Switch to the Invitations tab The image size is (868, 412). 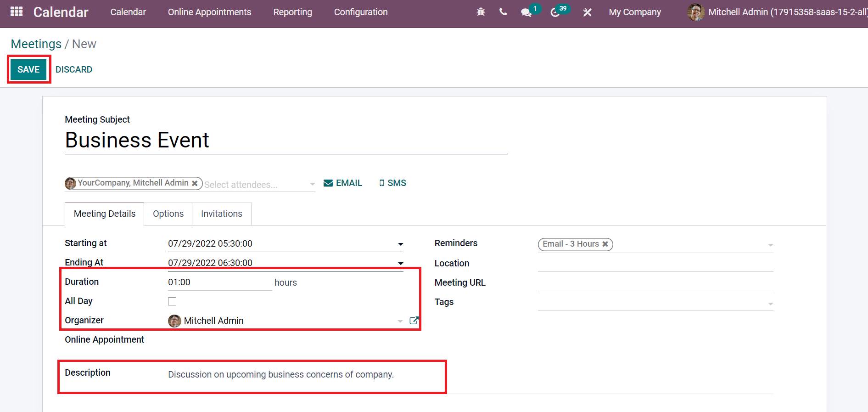coord(221,214)
